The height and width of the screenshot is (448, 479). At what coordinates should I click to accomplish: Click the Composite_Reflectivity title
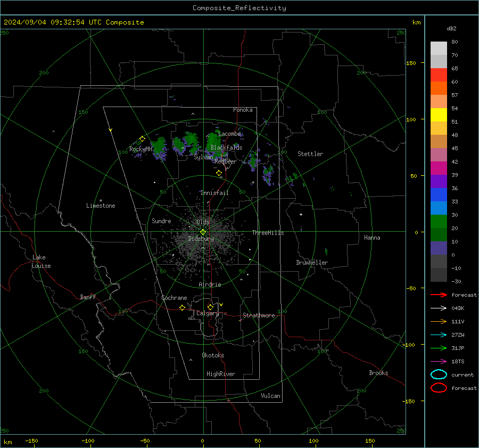(x=239, y=8)
